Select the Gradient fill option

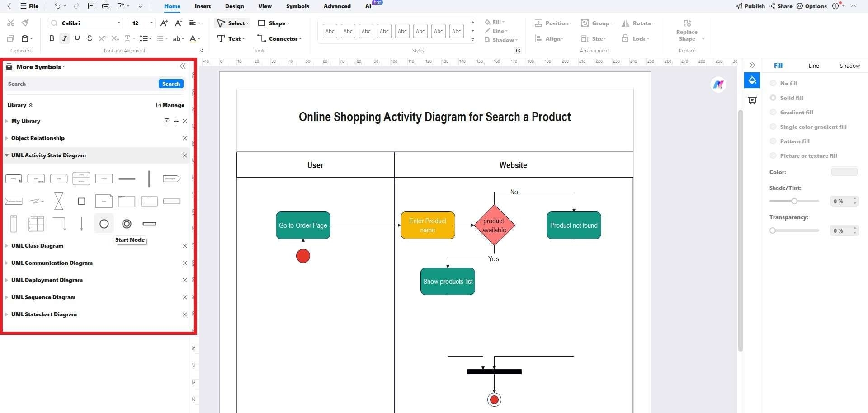773,112
